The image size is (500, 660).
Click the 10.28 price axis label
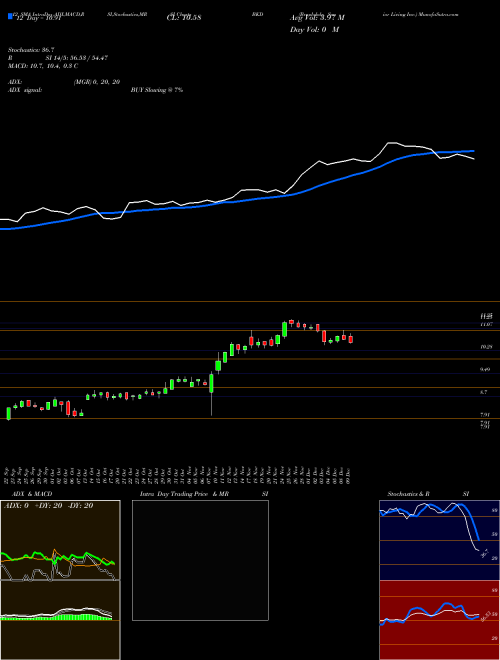pos(486,347)
